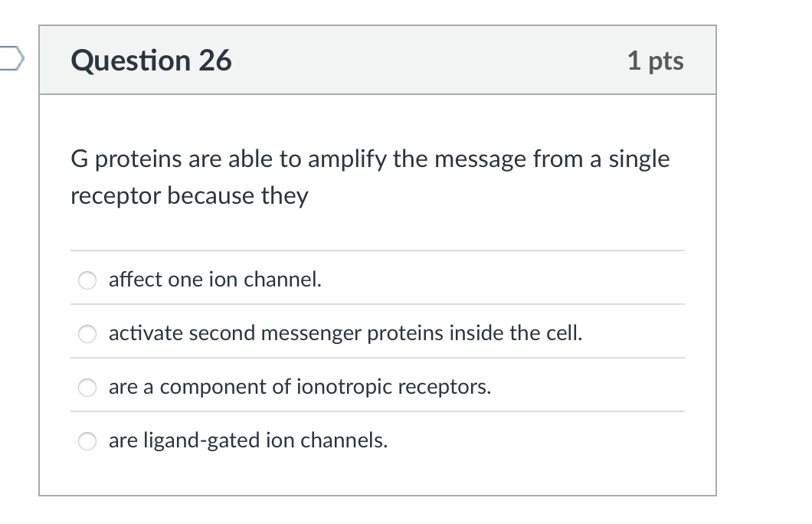Click the radio circle beside second messenger option
Image resolution: width=812 pixels, height=524 pixels.
[x=87, y=334]
